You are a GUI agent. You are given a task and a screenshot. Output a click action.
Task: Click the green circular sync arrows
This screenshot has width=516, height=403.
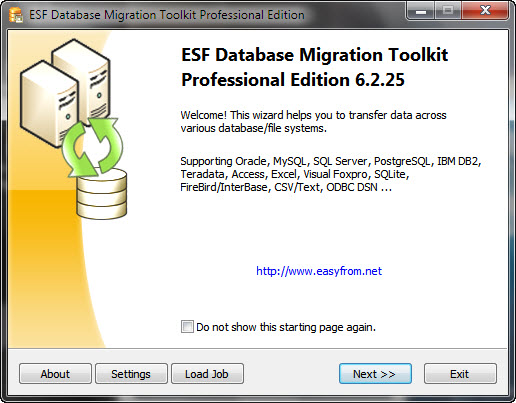click(x=93, y=147)
